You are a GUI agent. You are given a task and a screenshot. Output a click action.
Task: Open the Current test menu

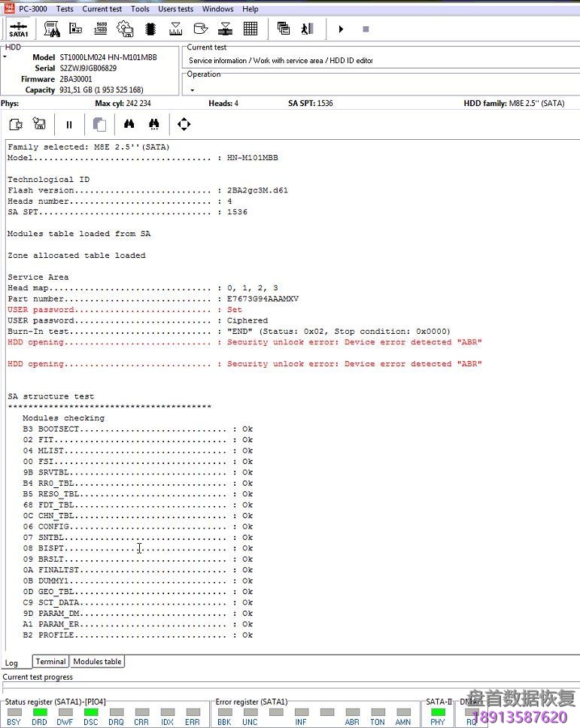pos(102,9)
